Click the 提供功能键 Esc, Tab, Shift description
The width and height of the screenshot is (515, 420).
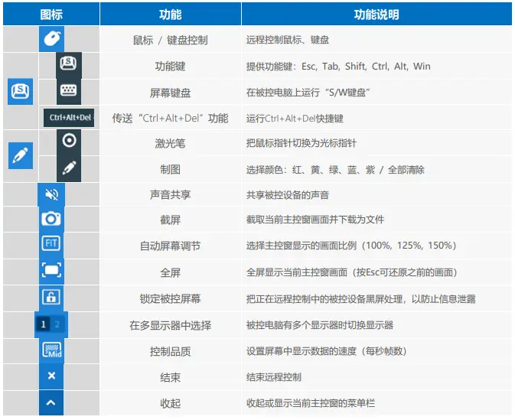pyautogui.click(x=338, y=67)
